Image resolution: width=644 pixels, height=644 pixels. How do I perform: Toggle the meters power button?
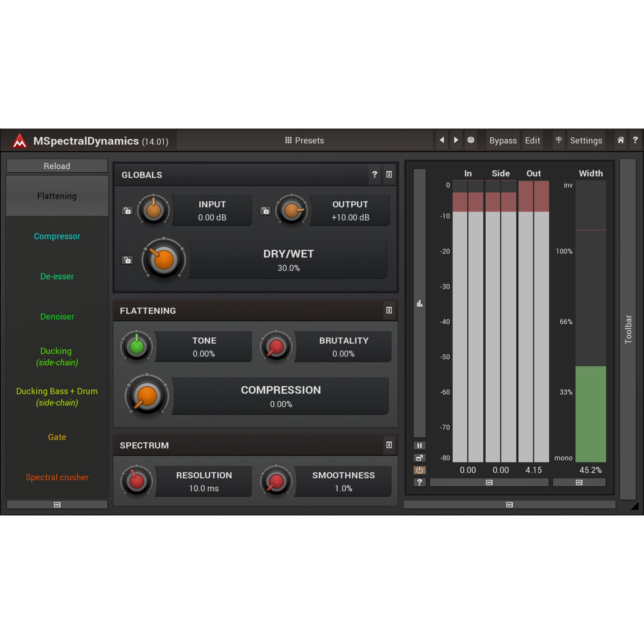(420, 470)
